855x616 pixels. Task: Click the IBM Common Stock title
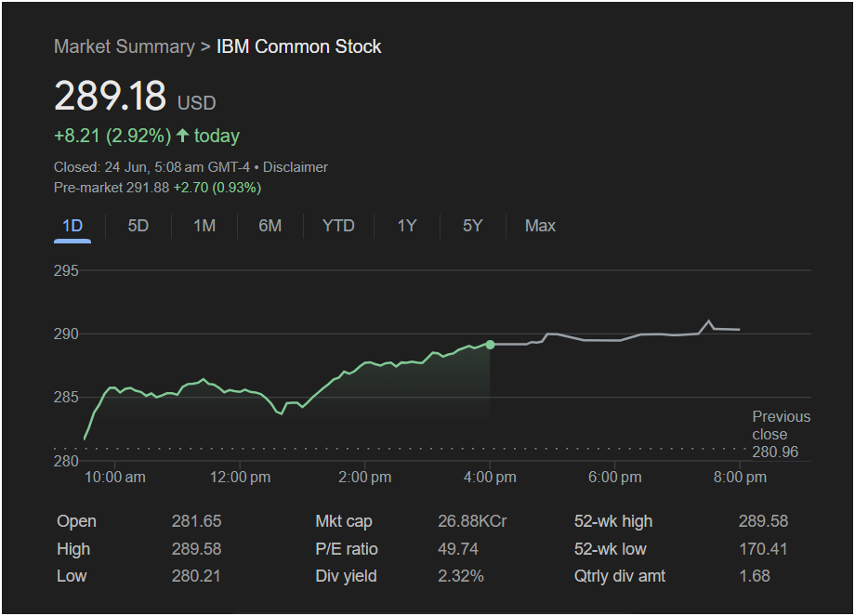(299, 46)
